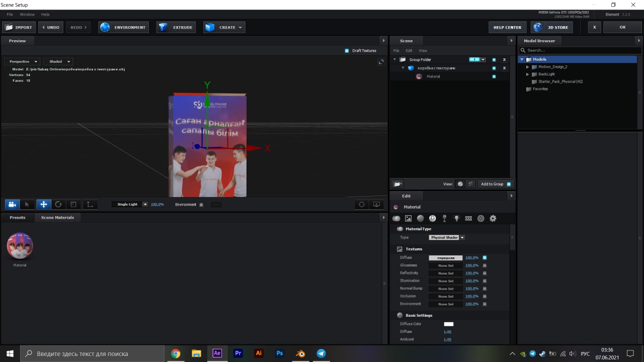The image size is (644, 362).
Task: Click OK to confirm scene setup
Action: pyautogui.click(x=622, y=27)
